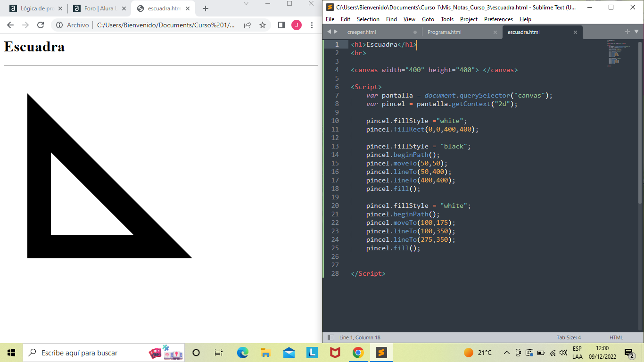
Task: Open File Explorer from taskbar
Action: coord(265,353)
